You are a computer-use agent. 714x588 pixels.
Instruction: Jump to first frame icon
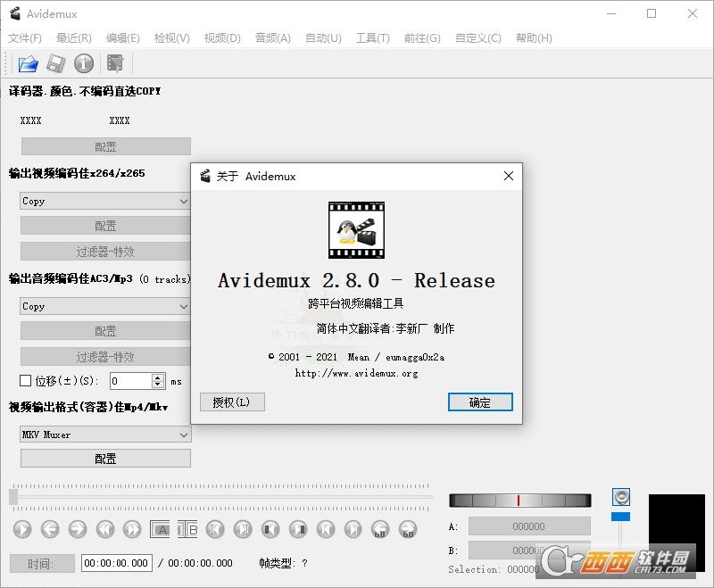(326, 529)
